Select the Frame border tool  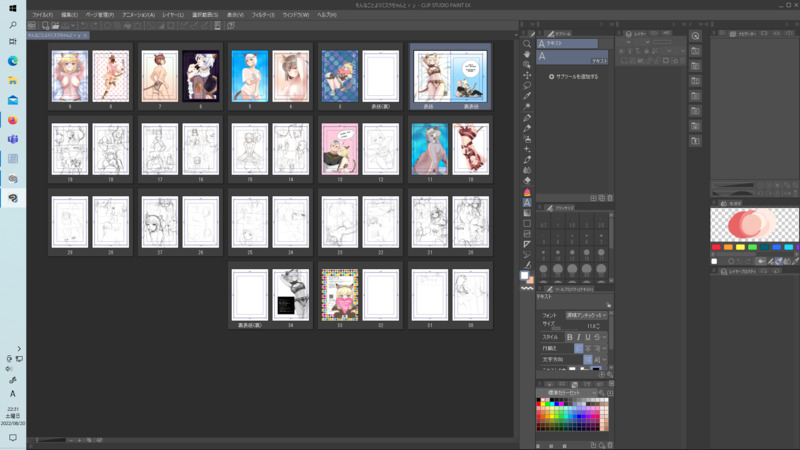pos(527,234)
